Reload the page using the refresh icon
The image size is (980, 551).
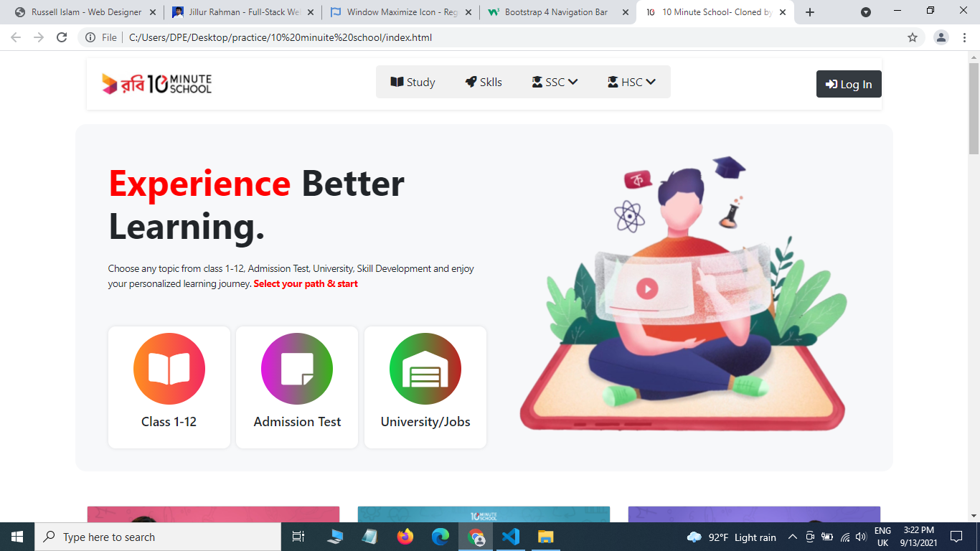tap(62, 37)
